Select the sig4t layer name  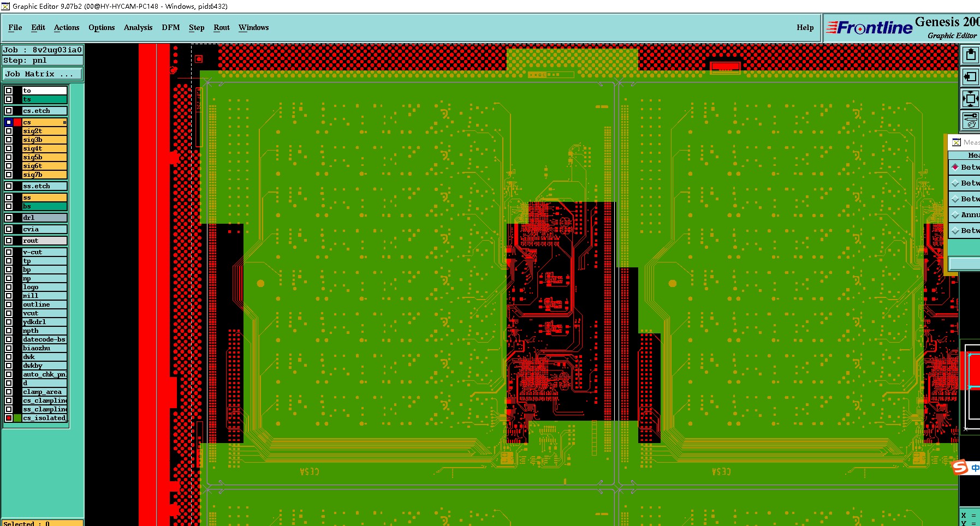(44, 148)
